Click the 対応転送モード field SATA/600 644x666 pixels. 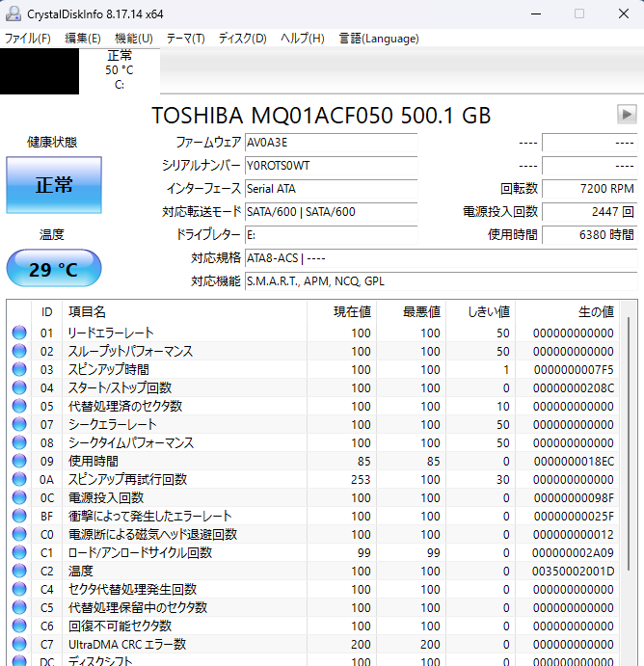point(332,211)
